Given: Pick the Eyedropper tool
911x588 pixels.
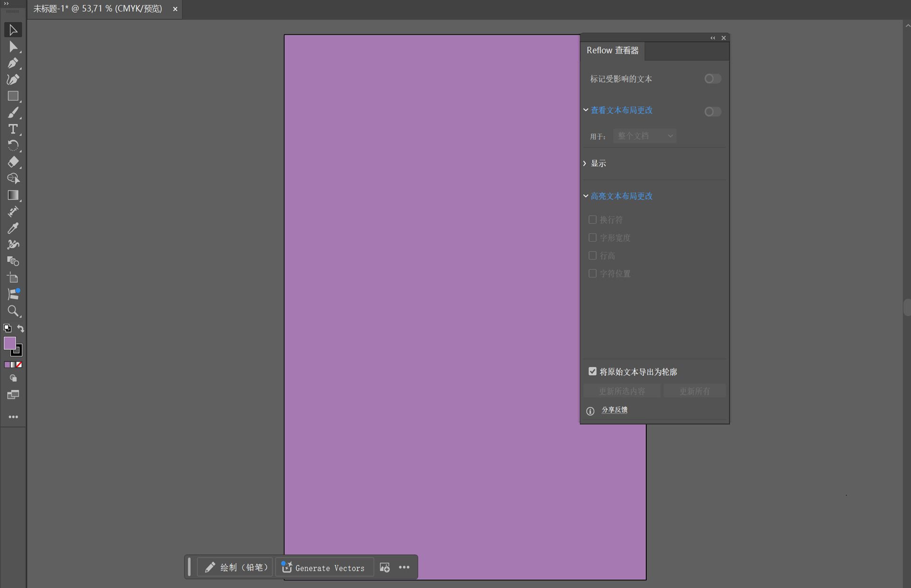Looking at the screenshot, I should (x=13, y=228).
